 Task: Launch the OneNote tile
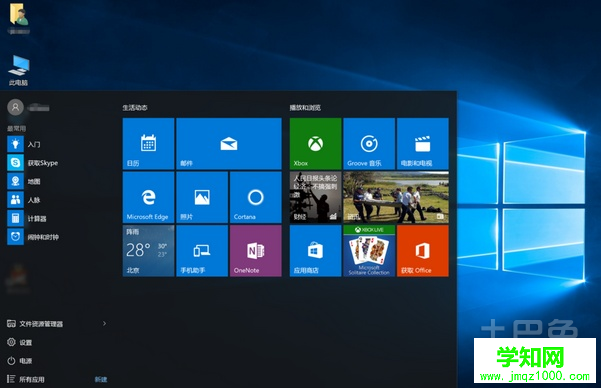coord(256,251)
